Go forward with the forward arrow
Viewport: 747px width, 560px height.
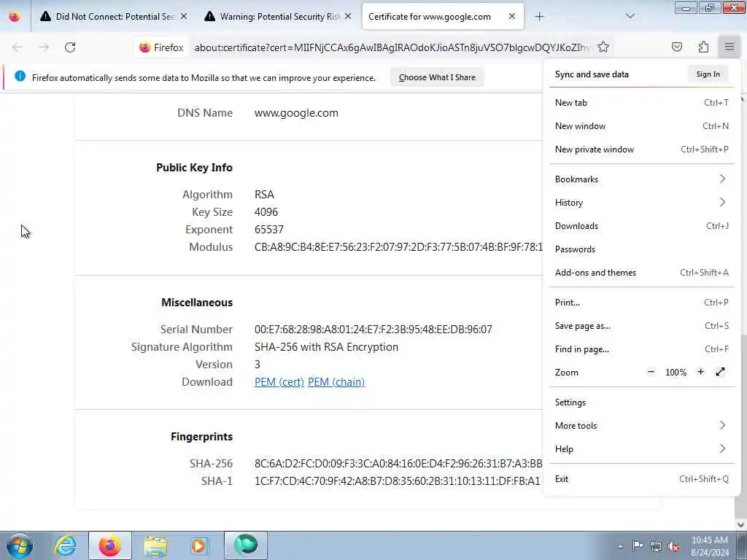pyautogui.click(x=44, y=47)
